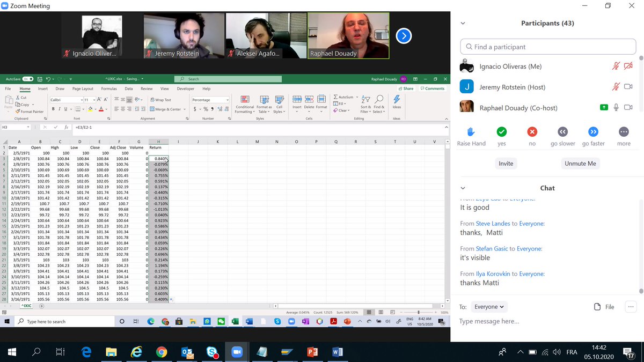Click the Windows Start button
Screen dimensions: 644x362
tap(11, 352)
